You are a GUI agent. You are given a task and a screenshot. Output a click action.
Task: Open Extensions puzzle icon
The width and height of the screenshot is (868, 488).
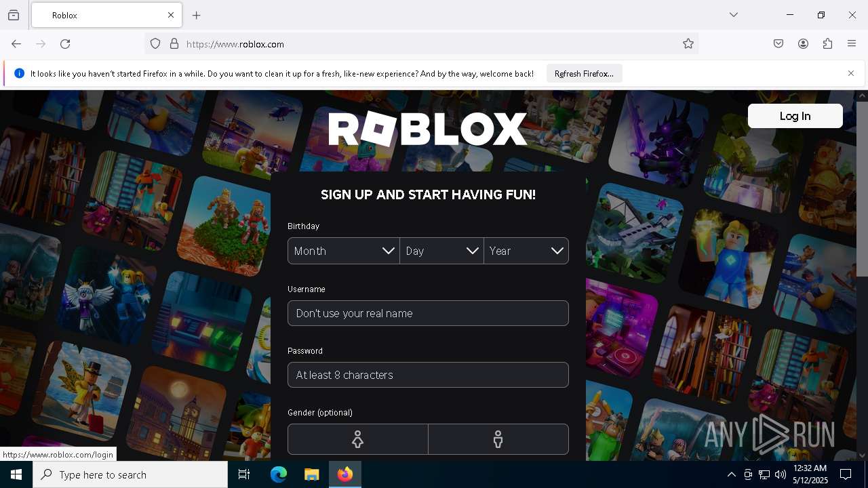[827, 44]
